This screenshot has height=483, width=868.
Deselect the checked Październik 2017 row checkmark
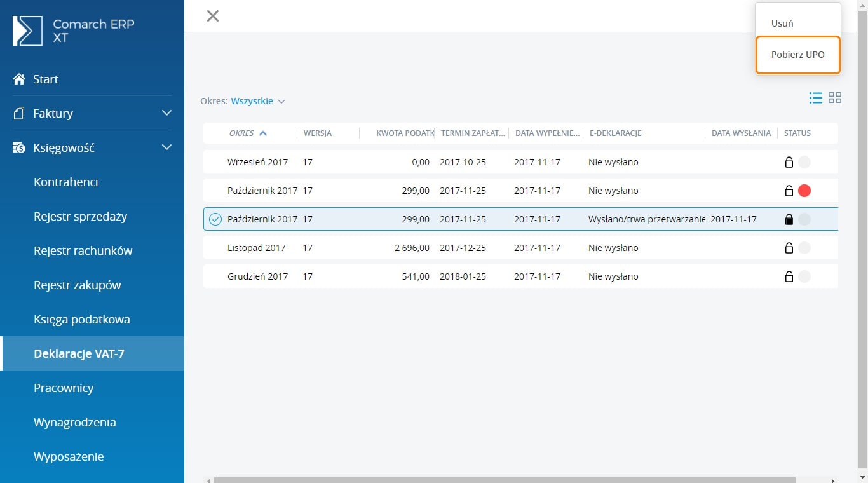215,219
